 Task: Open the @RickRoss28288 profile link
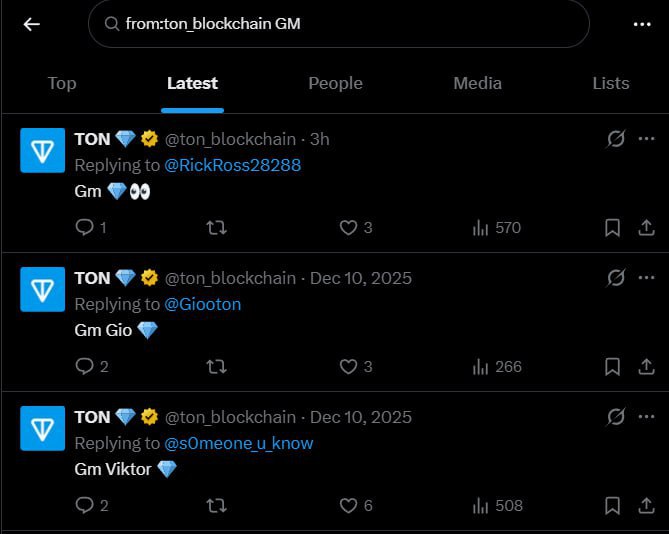232,165
